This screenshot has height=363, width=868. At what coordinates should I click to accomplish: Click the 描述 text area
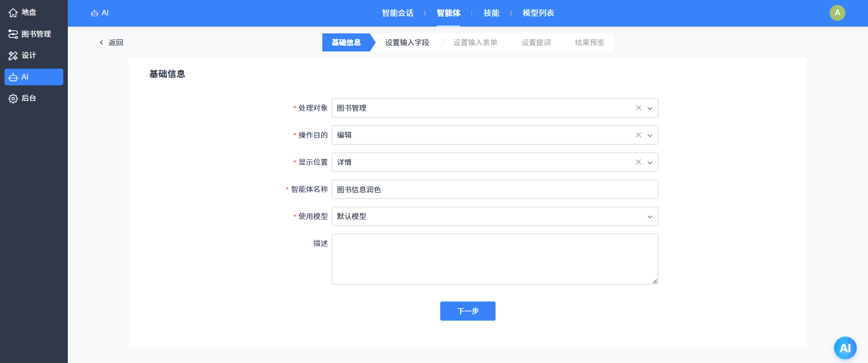point(495,259)
